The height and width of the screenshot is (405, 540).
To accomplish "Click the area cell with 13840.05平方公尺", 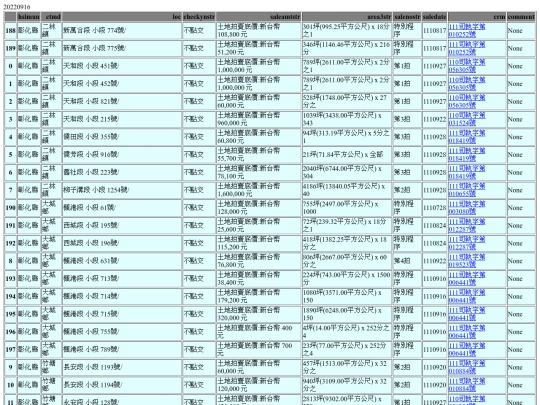I will [x=347, y=190].
